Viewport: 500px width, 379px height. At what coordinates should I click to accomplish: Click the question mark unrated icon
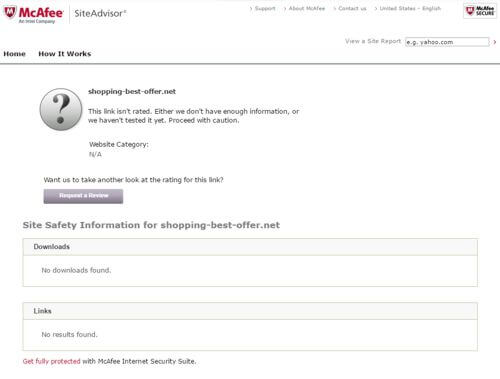click(61, 109)
